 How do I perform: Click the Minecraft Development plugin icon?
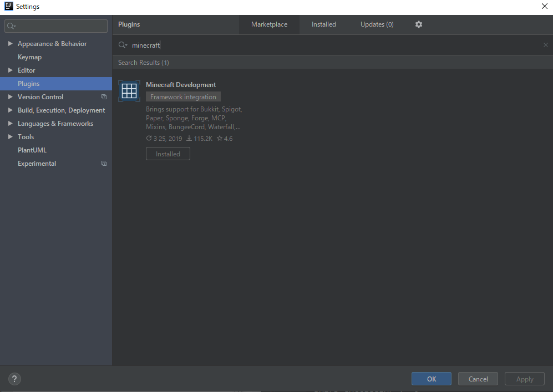coord(129,91)
